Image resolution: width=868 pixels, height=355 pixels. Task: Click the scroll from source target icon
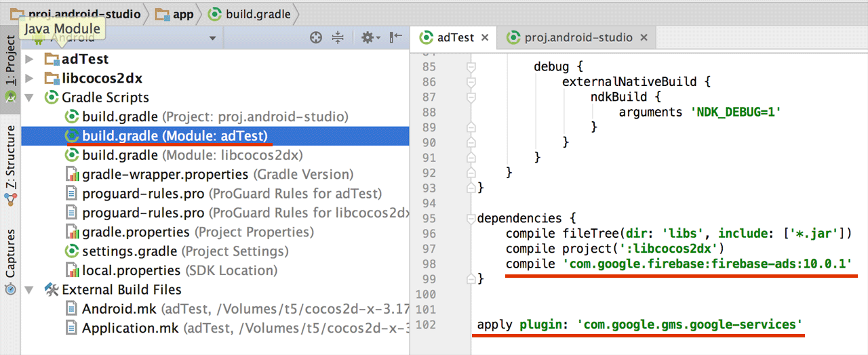[x=315, y=38]
